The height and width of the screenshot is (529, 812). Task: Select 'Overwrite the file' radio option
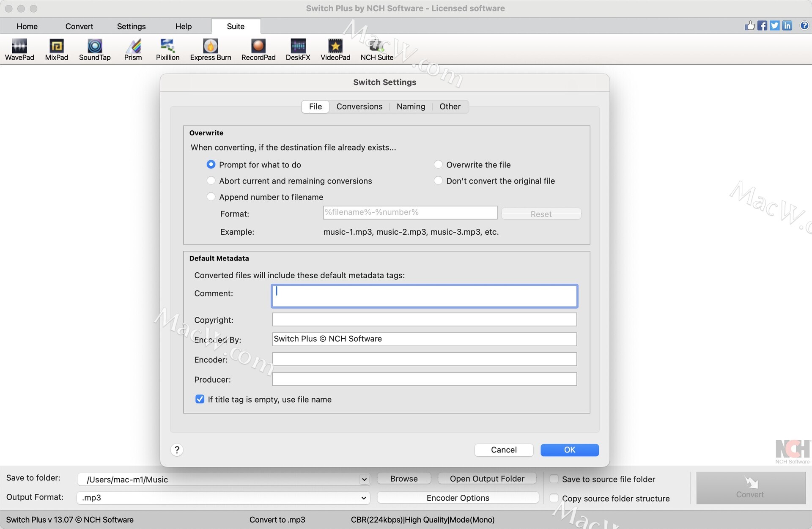coord(438,164)
